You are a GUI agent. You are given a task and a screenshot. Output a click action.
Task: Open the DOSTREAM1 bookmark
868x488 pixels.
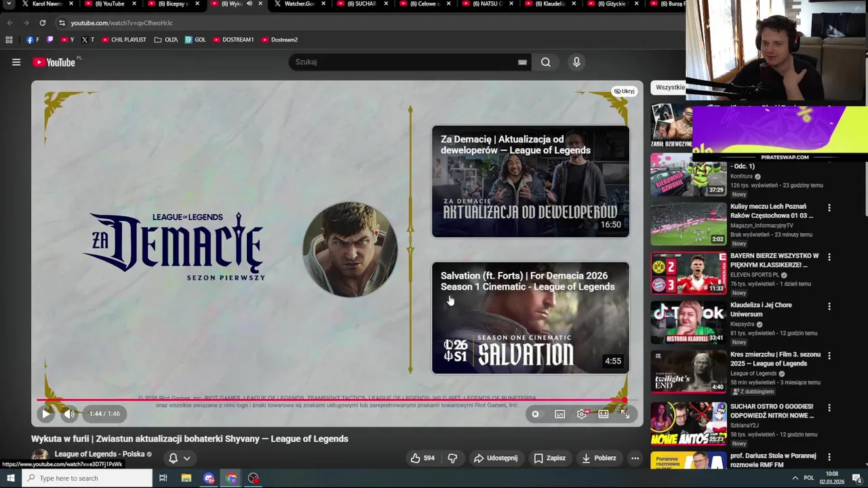point(233,40)
